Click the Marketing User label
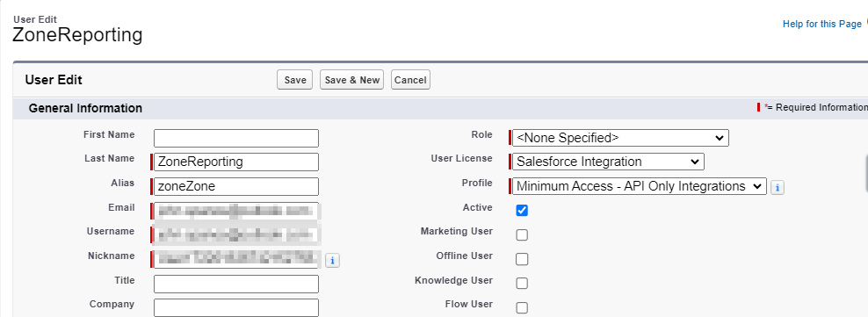 [457, 231]
